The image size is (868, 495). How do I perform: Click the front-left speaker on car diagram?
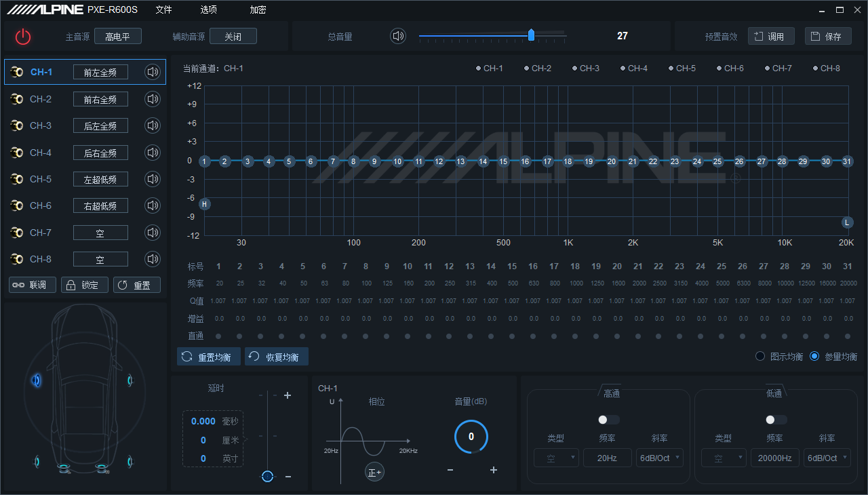pyautogui.click(x=37, y=380)
